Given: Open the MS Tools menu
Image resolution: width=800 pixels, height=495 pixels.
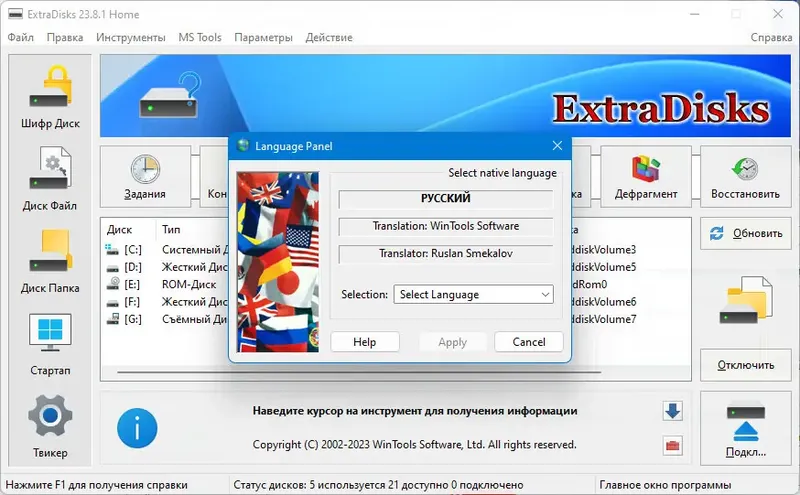Looking at the screenshot, I should coord(199,37).
